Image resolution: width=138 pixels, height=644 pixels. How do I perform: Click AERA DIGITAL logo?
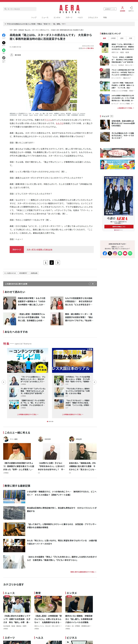(69, 9)
